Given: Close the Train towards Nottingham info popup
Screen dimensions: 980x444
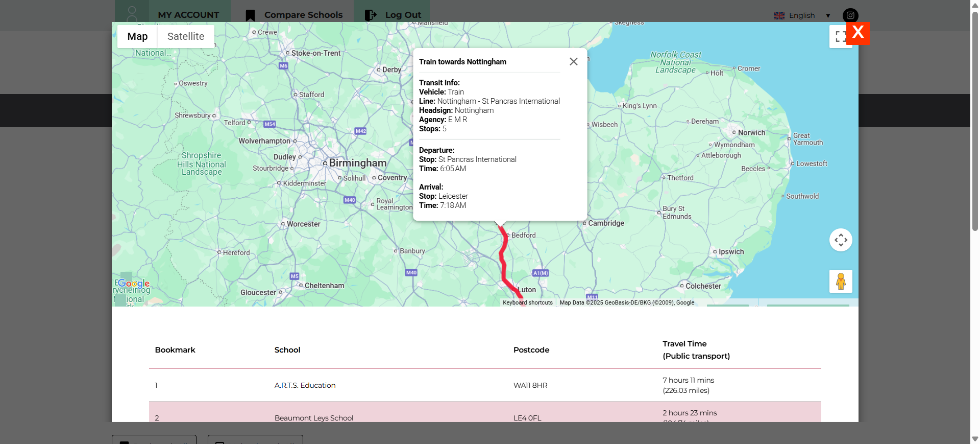Looking at the screenshot, I should [574, 61].
